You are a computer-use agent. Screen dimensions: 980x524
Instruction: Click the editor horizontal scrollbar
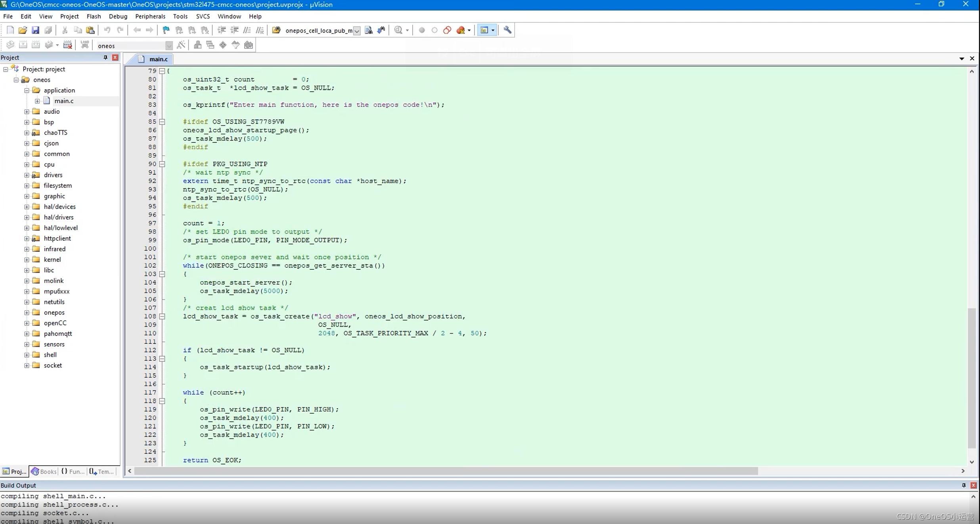[446, 471]
